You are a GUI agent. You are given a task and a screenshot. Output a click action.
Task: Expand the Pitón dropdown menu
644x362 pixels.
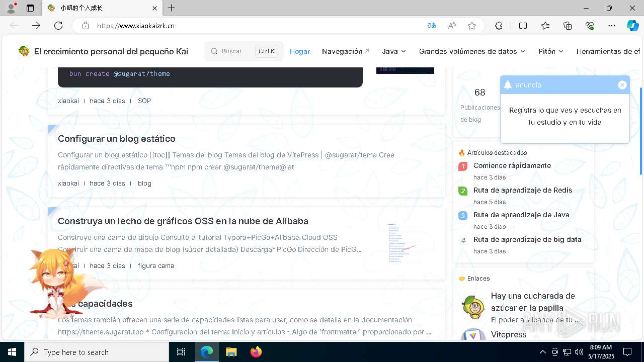(551, 51)
